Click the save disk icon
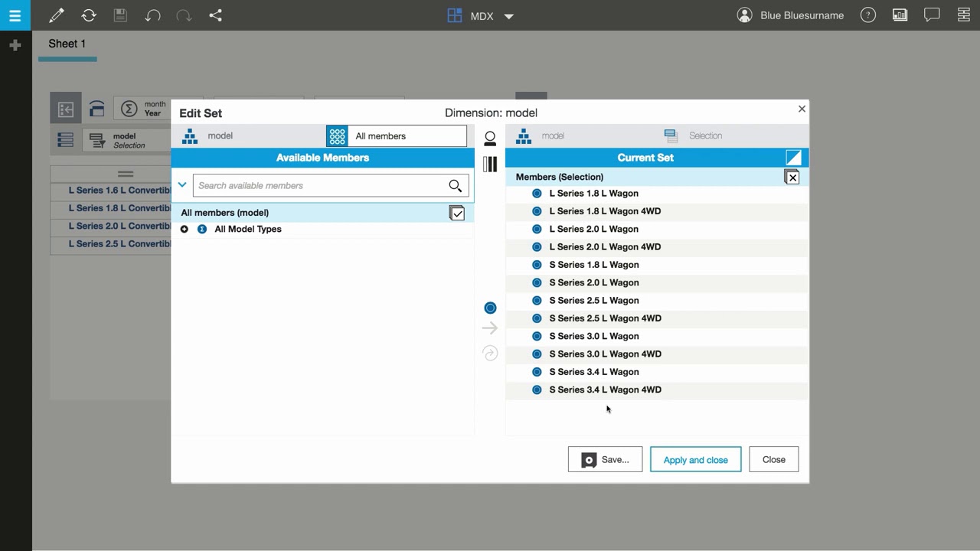This screenshot has height=551, width=980. (x=120, y=15)
